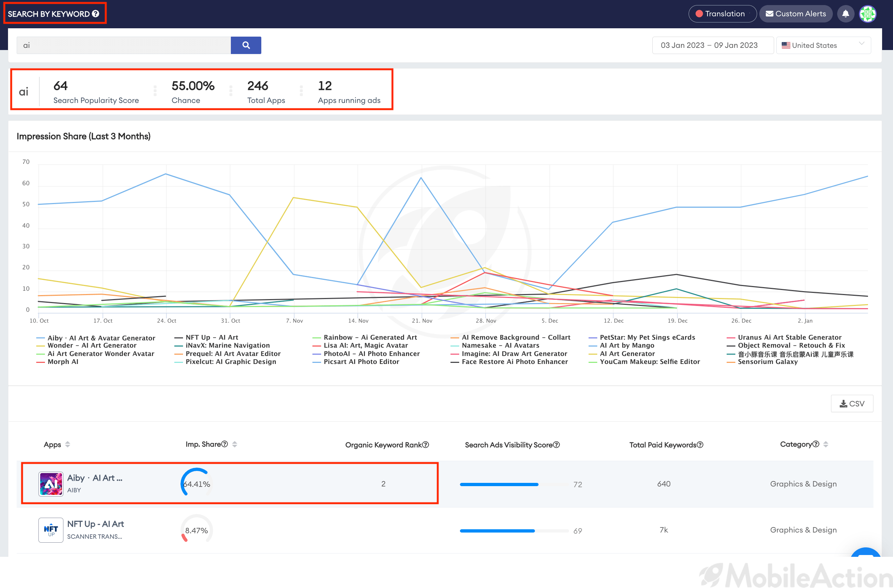
Task: Click the Total Paid Keywords help icon
Action: pos(700,444)
